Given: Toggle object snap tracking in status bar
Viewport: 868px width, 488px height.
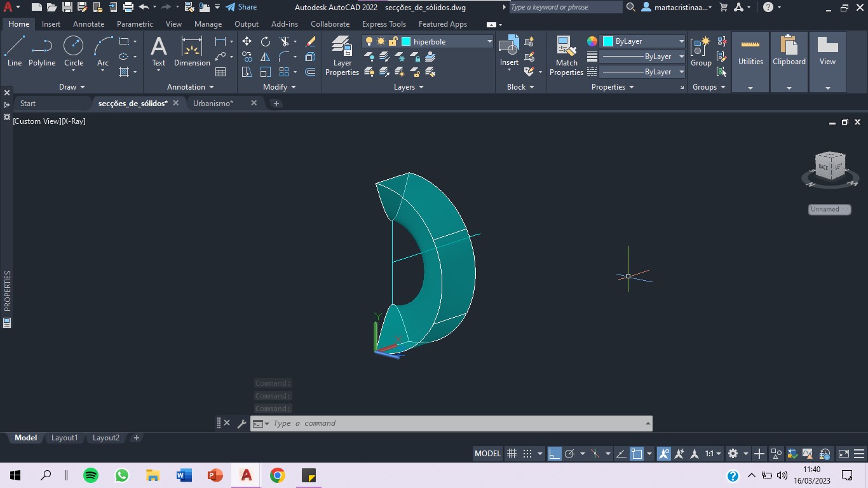Looking at the screenshot, I should [621, 454].
